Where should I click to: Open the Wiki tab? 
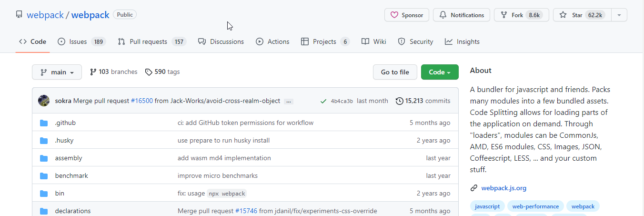[x=374, y=41]
